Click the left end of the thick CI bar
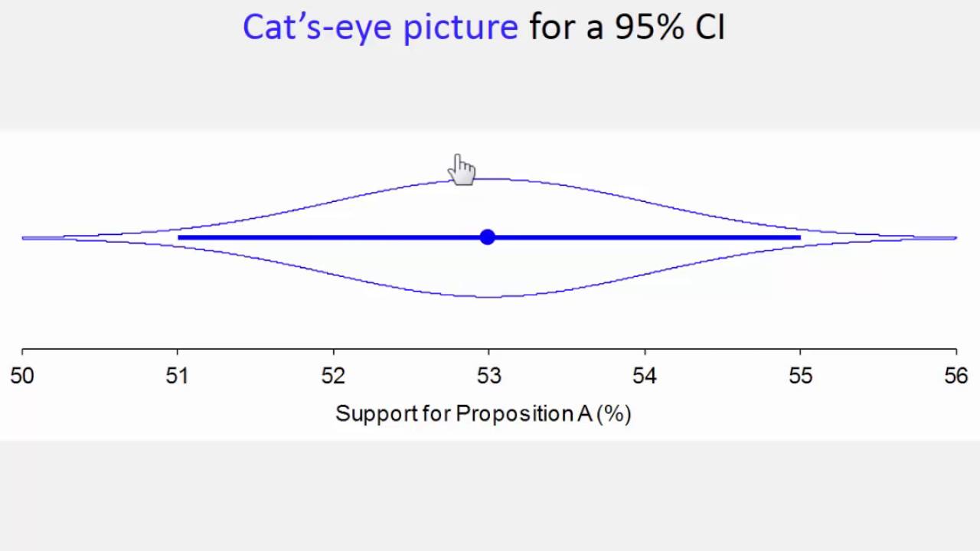Image resolution: width=980 pixels, height=551 pixels. pos(179,237)
